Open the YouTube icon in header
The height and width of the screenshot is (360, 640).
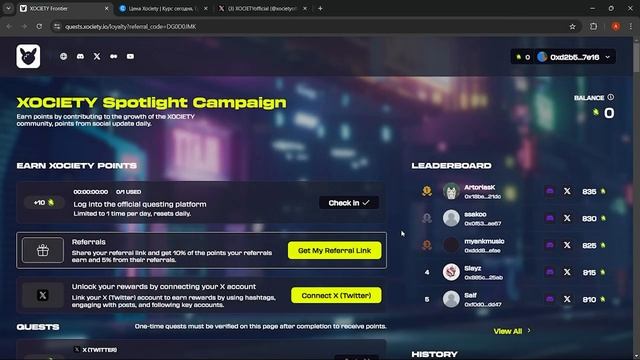[x=130, y=56]
